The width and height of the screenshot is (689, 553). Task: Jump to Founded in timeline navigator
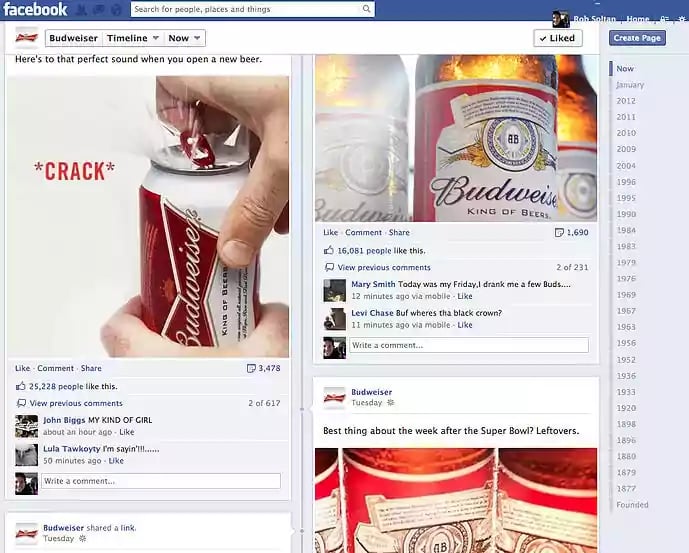point(632,505)
